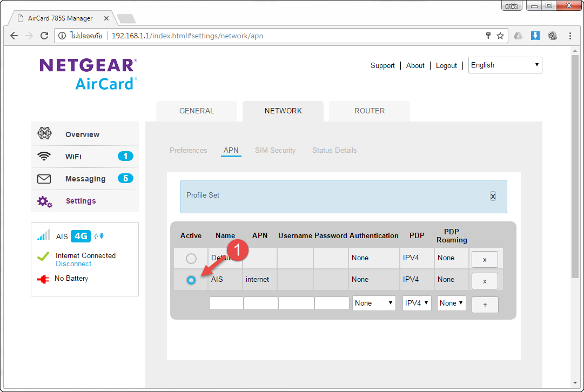Click the 'AIS' profile name cell
Screen dimensions: 584x392
[225, 280]
